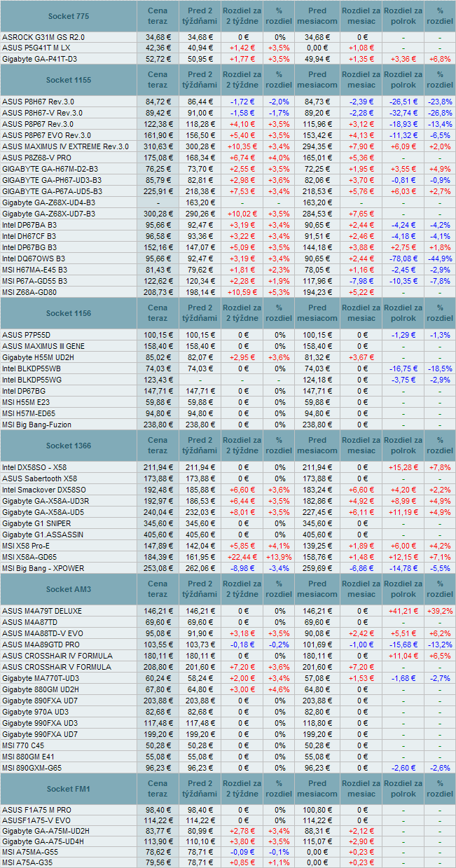
Task: Click ASUS M4A79T DELUXE product name
Action: coord(42,611)
